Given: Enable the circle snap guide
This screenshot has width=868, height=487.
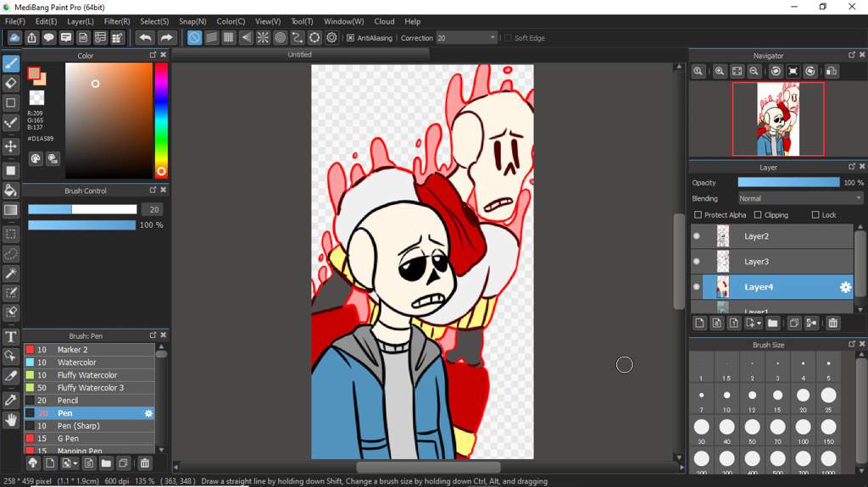Looking at the screenshot, I should 280,37.
